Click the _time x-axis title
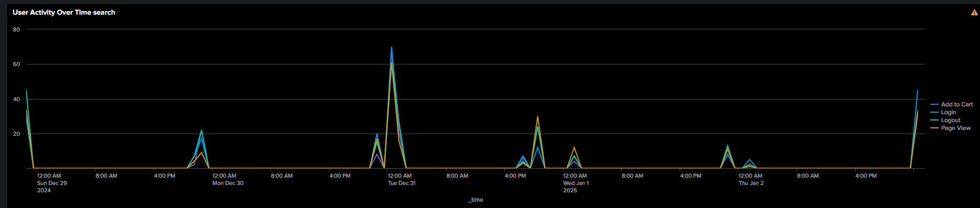The image size is (980, 208). [x=475, y=200]
